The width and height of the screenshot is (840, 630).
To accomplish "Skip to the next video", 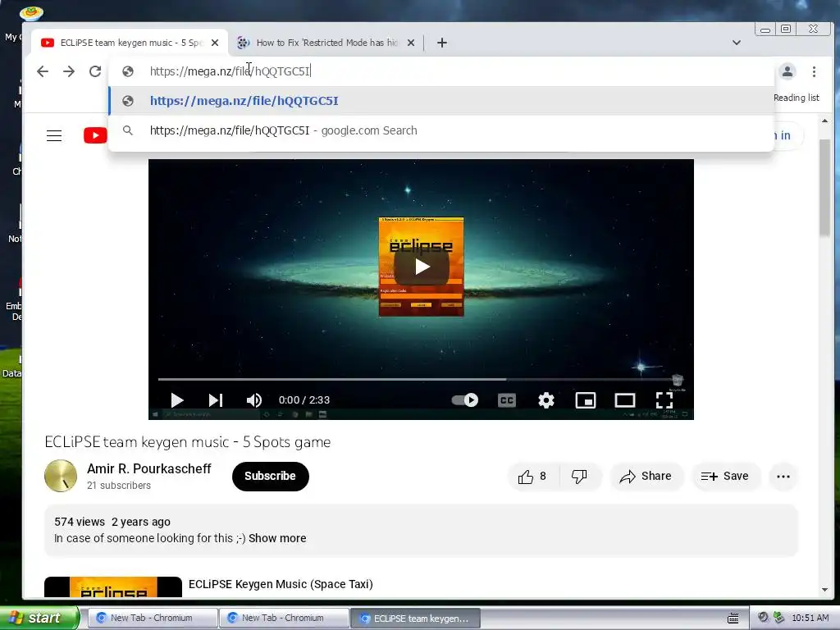I will [216, 400].
